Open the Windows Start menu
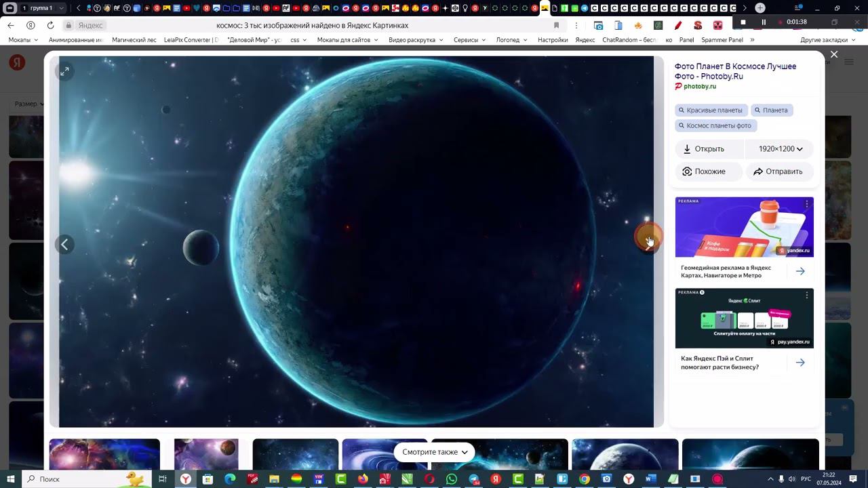The image size is (868, 488). point(11,479)
